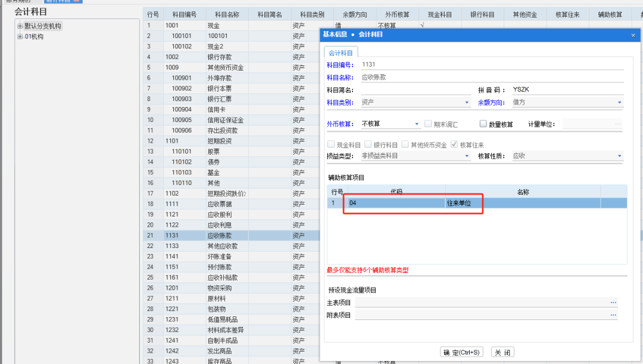
Task: Click the 名称 column header in dialog
Action: pos(523,192)
